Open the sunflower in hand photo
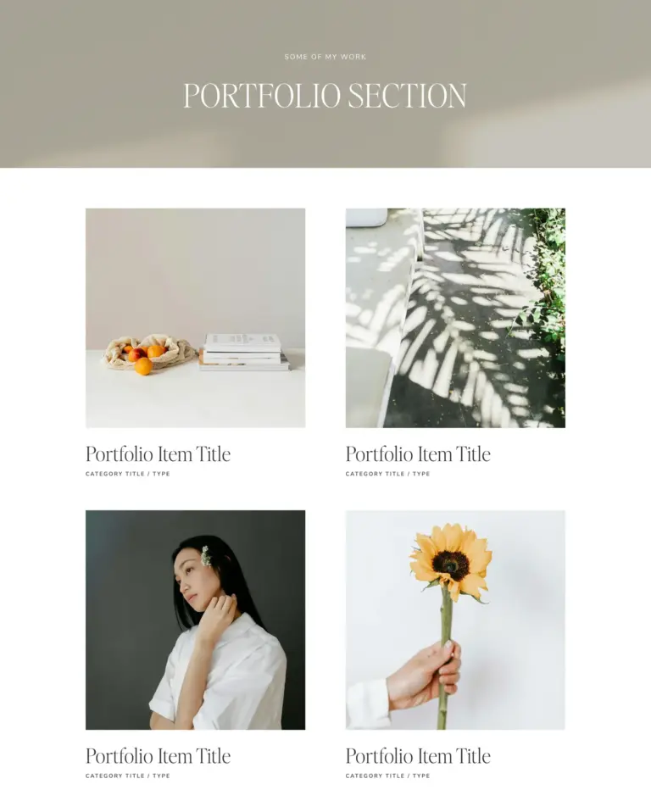Viewport: 651px width, 812px height. (455, 620)
